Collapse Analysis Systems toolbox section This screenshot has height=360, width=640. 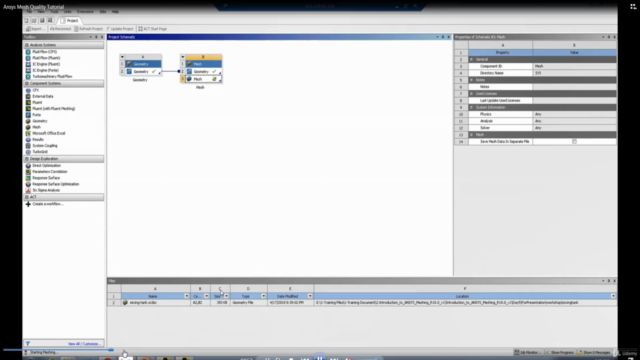[x=27, y=45]
